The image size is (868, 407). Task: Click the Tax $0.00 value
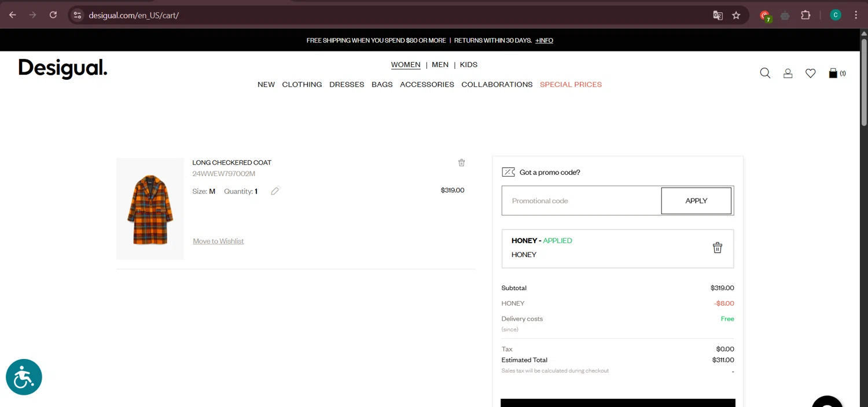click(x=725, y=349)
